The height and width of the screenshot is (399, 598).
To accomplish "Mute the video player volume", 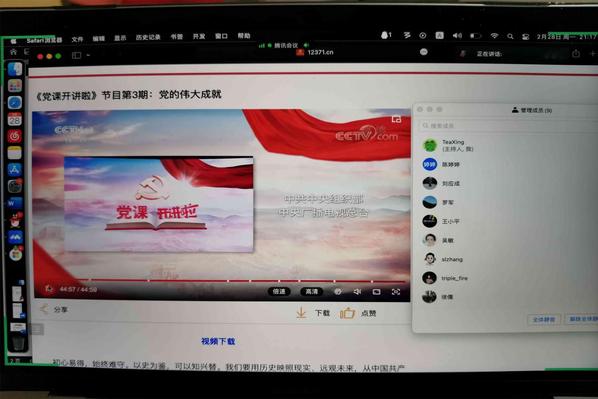I will pyautogui.click(x=357, y=291).
